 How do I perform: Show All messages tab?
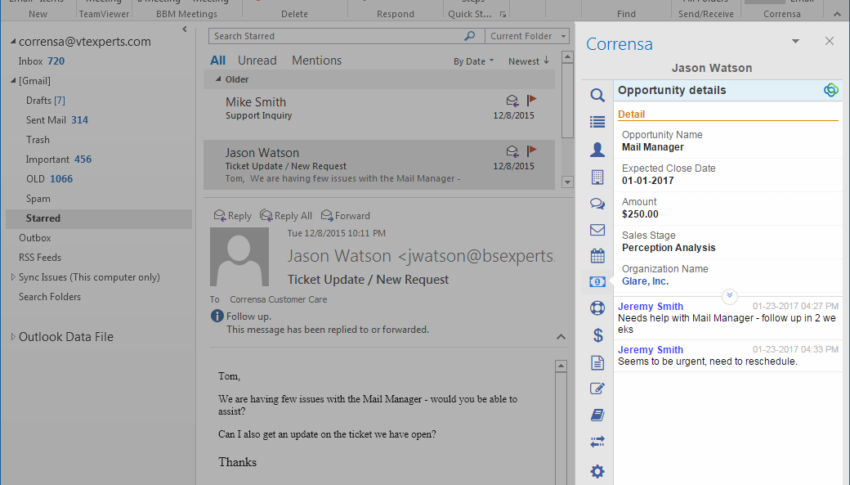point(218,61)
